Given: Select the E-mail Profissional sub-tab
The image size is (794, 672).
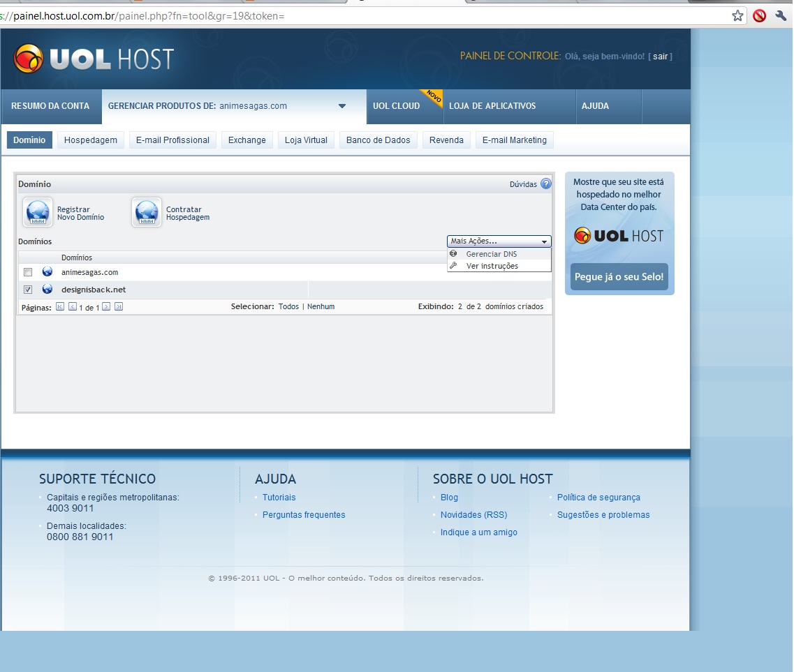Looking at the screenshot, I should pyautogui.click(x=172, y=140).
